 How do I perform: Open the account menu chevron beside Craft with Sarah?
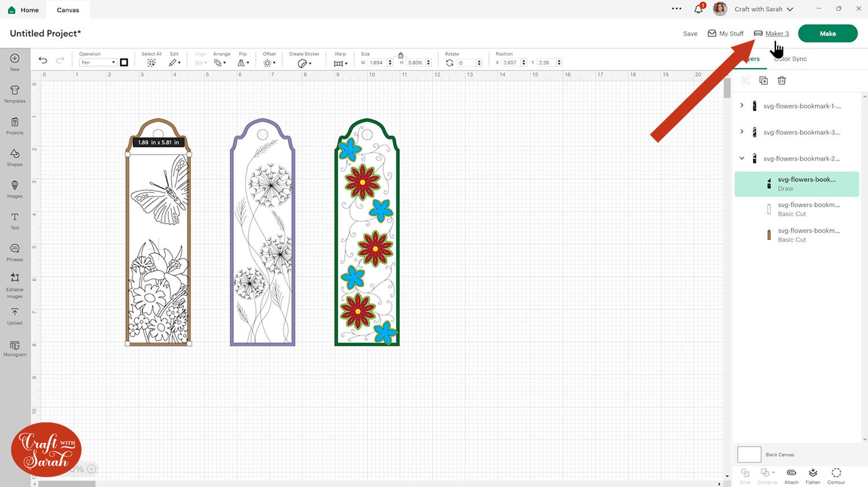pos(790,9)
